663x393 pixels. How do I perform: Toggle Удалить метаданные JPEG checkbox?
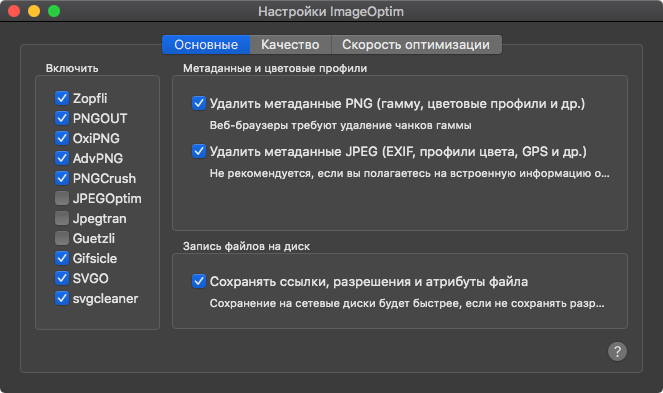click(199, 151)
